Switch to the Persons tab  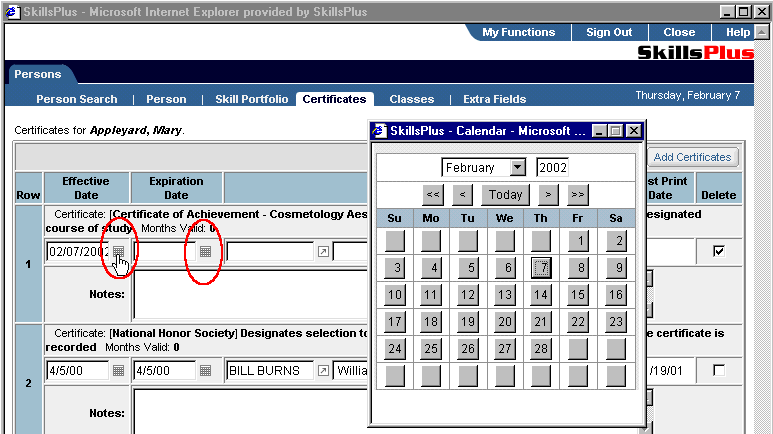tap(38, 74)
